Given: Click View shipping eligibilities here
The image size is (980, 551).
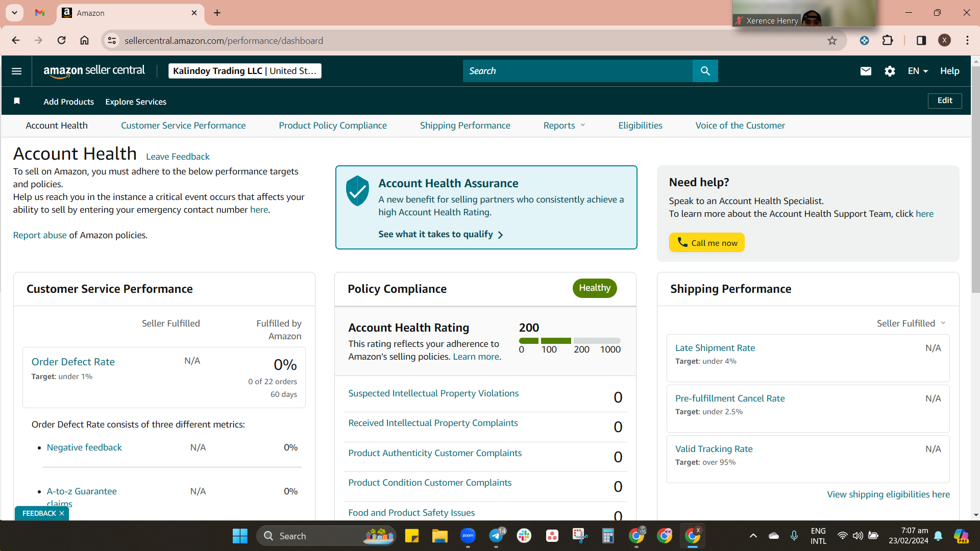Looking at the screenshot, I should tap(888, 494).
